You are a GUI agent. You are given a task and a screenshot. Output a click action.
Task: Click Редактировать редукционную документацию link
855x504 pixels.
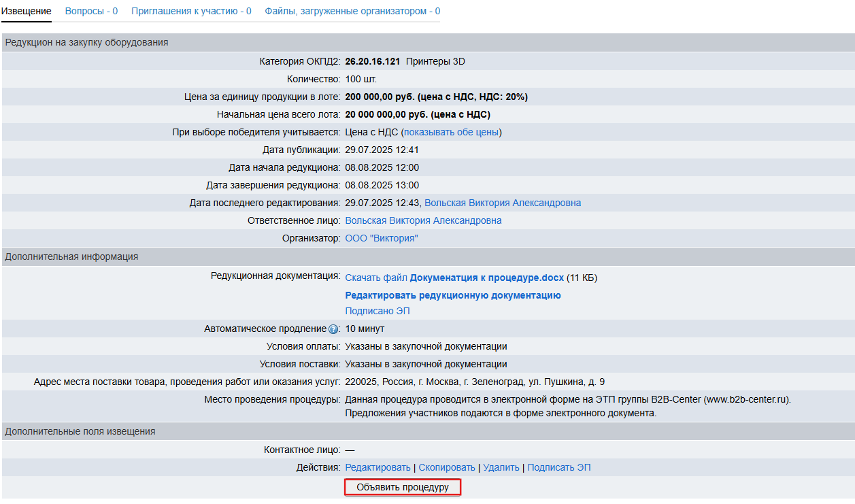point(452,295)
